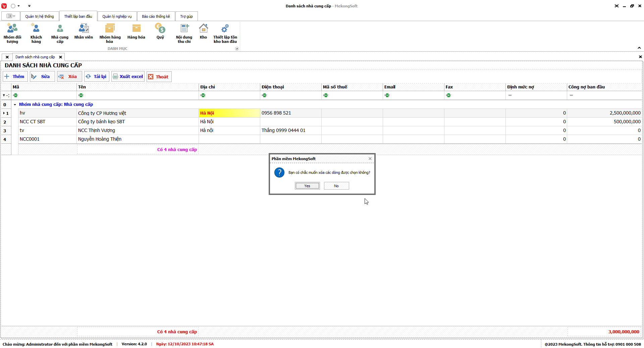This screenshot has width=644, height=348.
Task: Click No in the confirmation dialog
Action: point(336,186)
